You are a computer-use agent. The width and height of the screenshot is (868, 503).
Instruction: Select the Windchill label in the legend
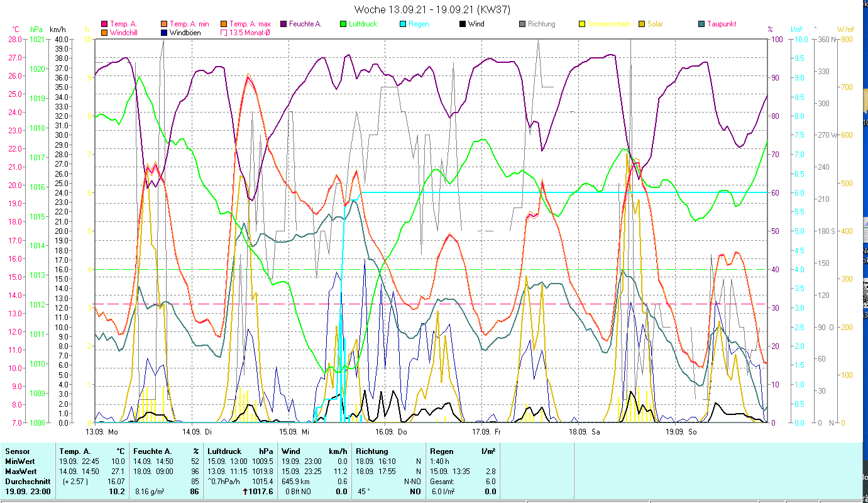(125, 33)
